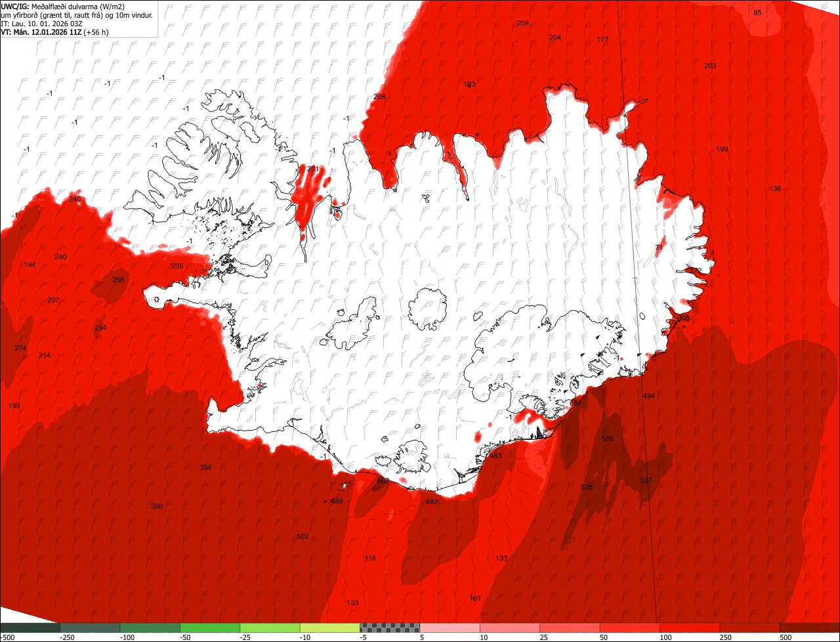Click the flux value '274' at the west edge

pyautogui.click(x=20, y=348)
